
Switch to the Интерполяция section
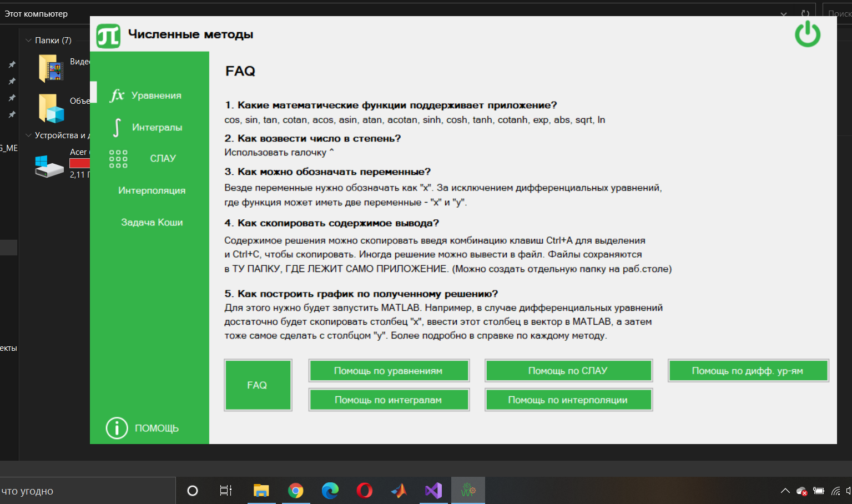tap(151, 190)
